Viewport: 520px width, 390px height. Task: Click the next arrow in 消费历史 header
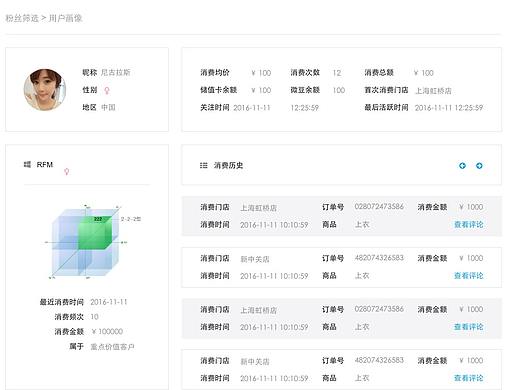pyautogui.click(x=479, y=166)
